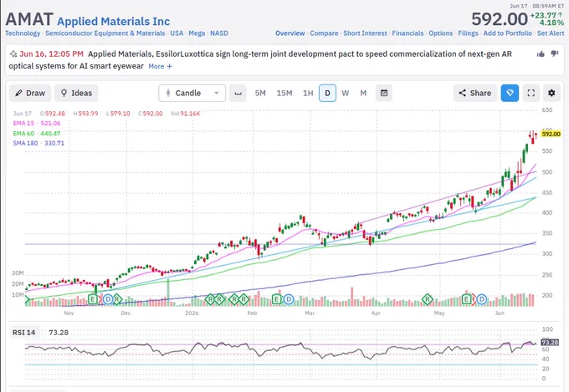This screenshot has width=569, height=392.
Task: Click the RSI 14 indicator label
Action: (x=23, y=333)
